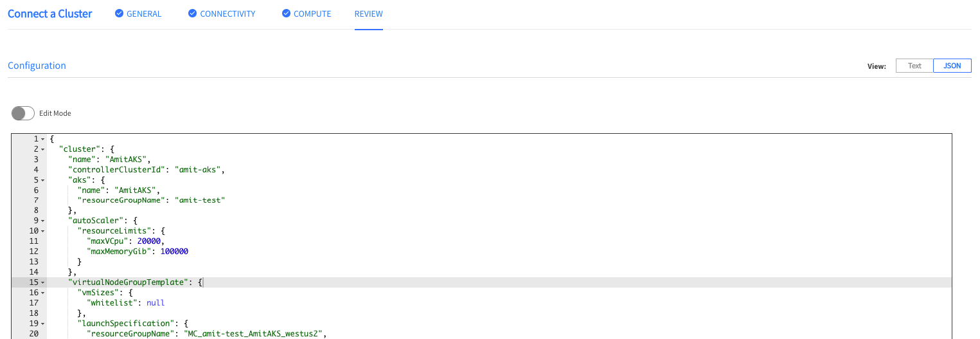Toggle the Edit Mode switch
The height and width of the screenshot is (339, 980).
click(22, 113)
